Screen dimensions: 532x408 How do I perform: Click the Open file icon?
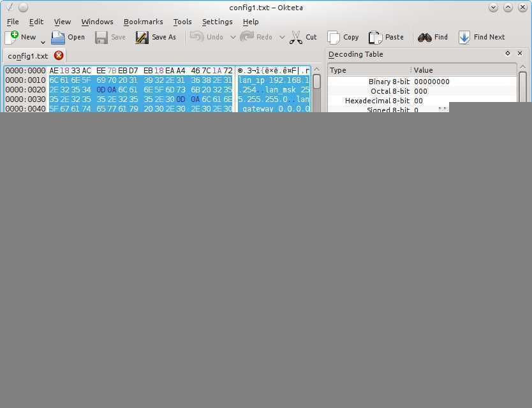click(58, 38)
